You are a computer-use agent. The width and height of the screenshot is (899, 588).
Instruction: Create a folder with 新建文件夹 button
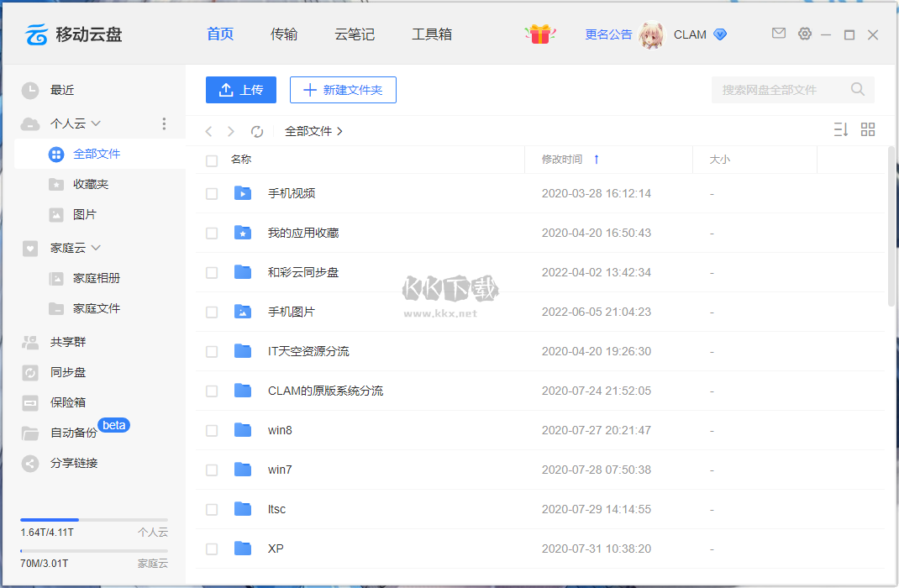(343, 90)
